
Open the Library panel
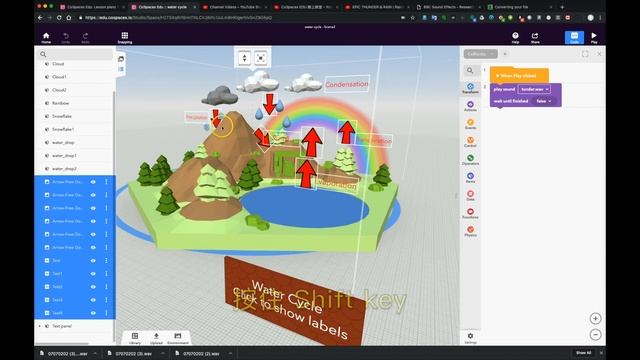pyautogui.click(x=135, y=338)
